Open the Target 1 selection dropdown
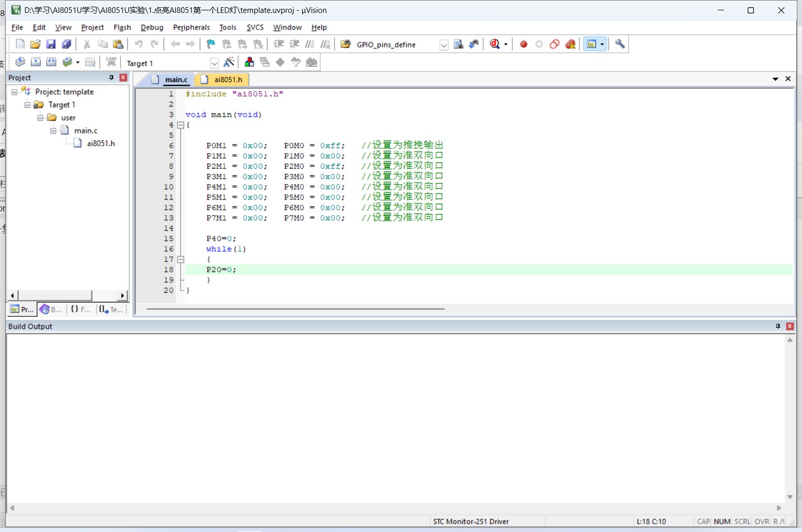Screen dimensions: 802x532 [x=214, y=63]
